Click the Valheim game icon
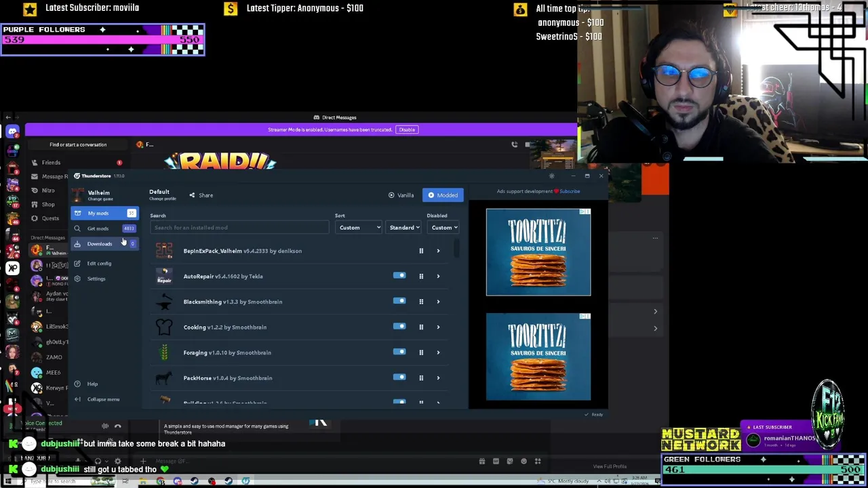 78,195
